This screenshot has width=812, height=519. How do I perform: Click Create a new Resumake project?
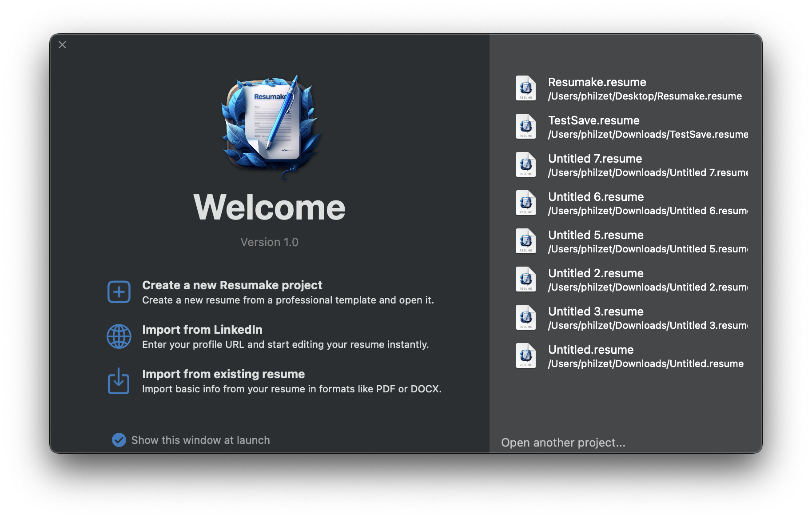[232, 285]
